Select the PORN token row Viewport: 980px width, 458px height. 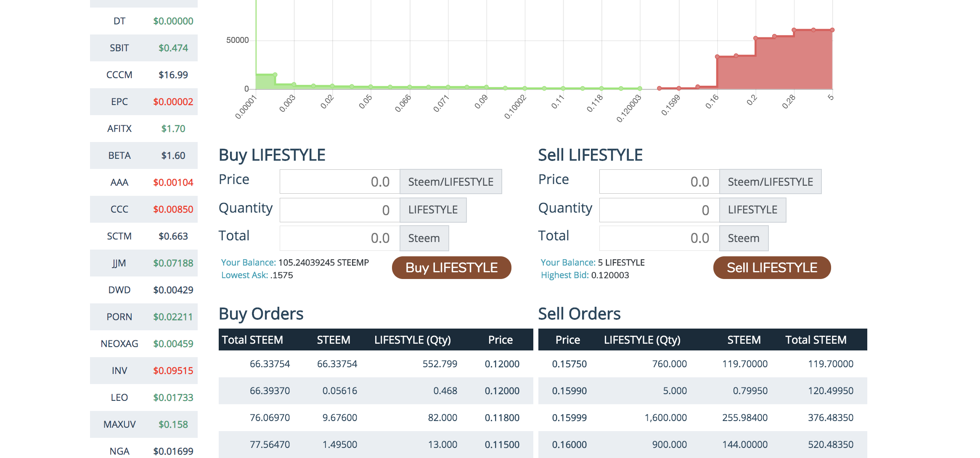[144, 317]
